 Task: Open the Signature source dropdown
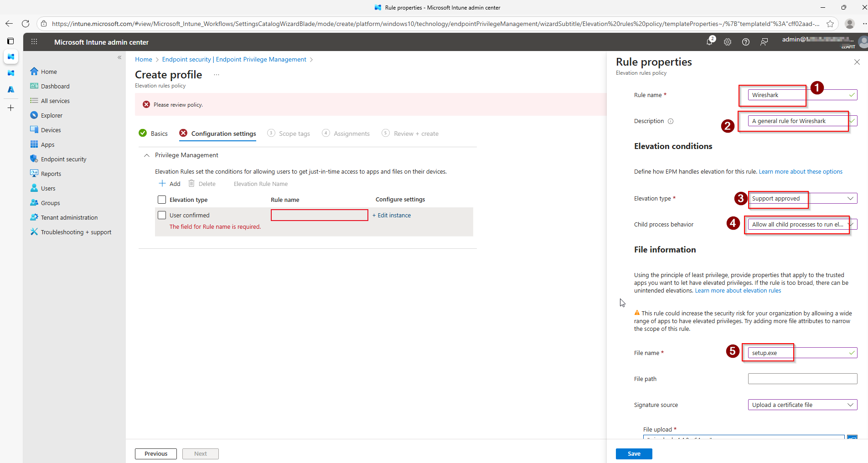pos(802,405)
